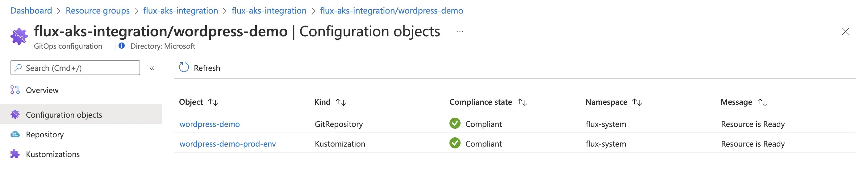Image resolution: width=868 pixels, height=178 pixels.
Task: Open first flux-aks-integration breadcrumb
Action: (181, 11)
